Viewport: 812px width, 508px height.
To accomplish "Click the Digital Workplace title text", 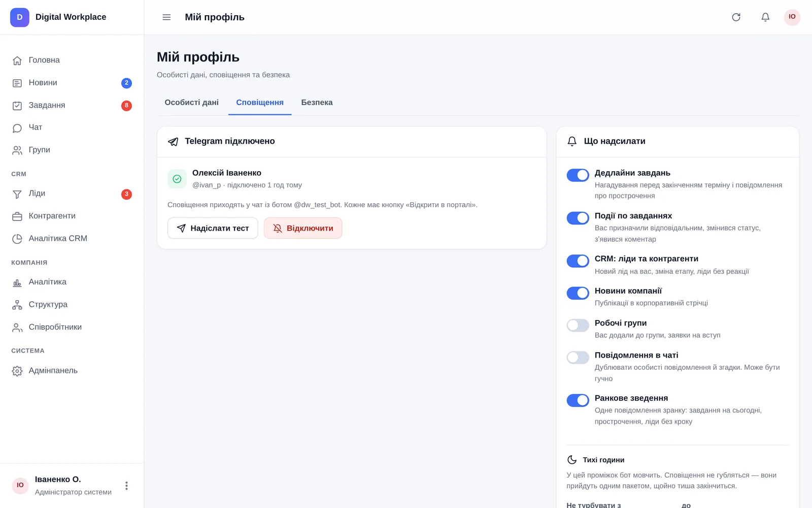I will click(71, 17).
